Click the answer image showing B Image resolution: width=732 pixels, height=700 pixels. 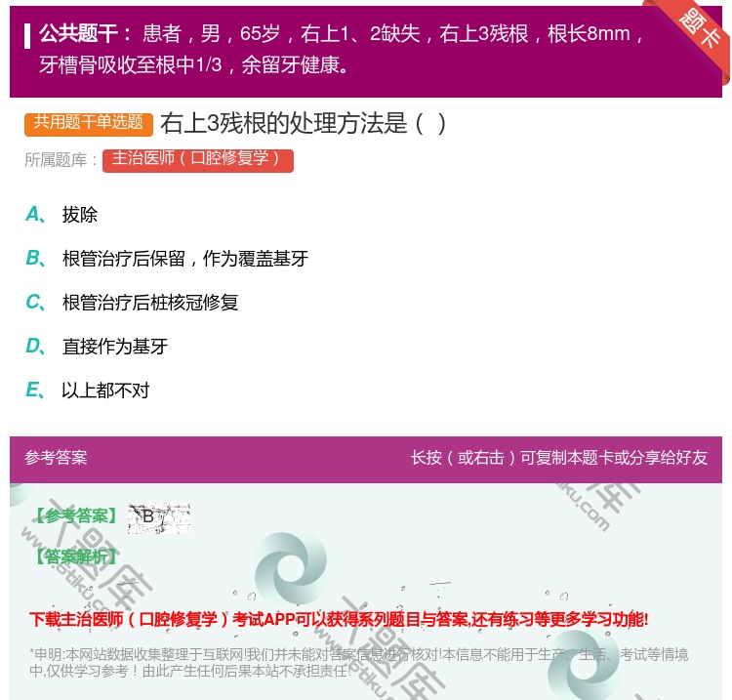pyautogui.click(x=159, y=518)
